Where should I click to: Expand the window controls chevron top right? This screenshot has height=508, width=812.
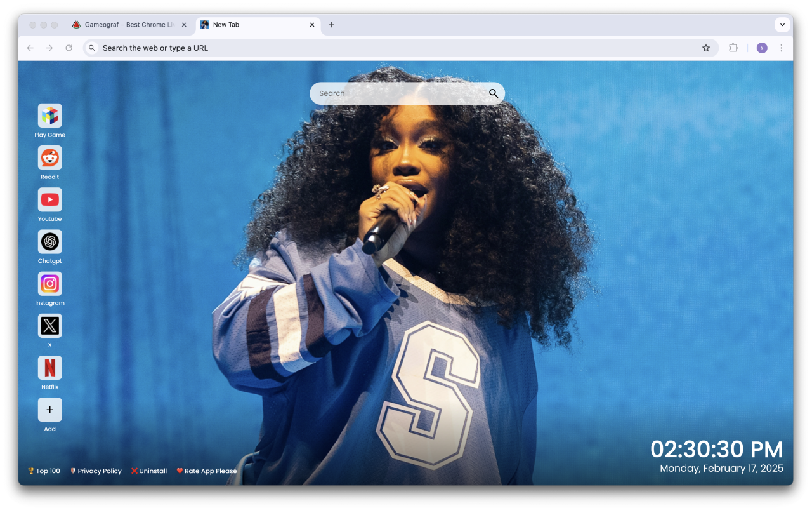coord(782,25)
